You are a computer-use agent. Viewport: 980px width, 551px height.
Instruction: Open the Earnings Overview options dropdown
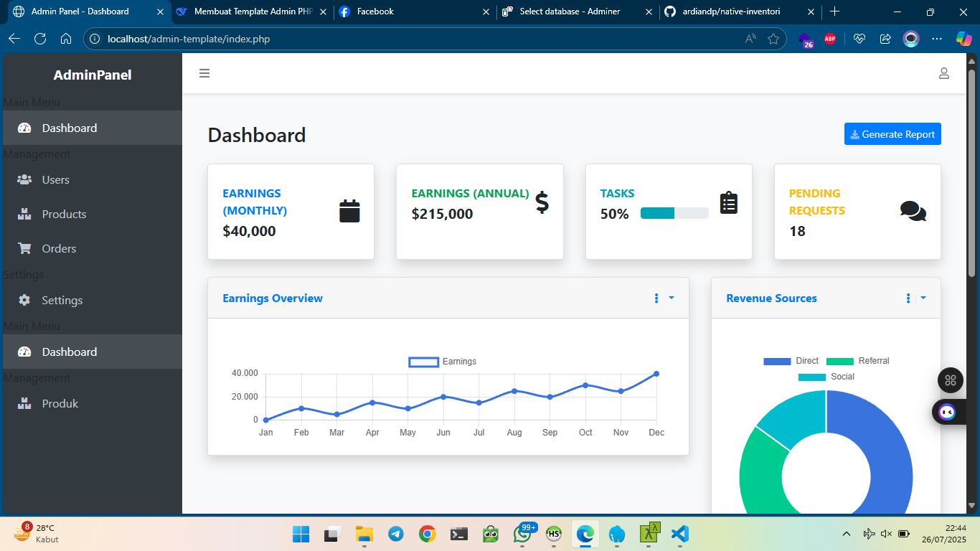tap(664, 298)
